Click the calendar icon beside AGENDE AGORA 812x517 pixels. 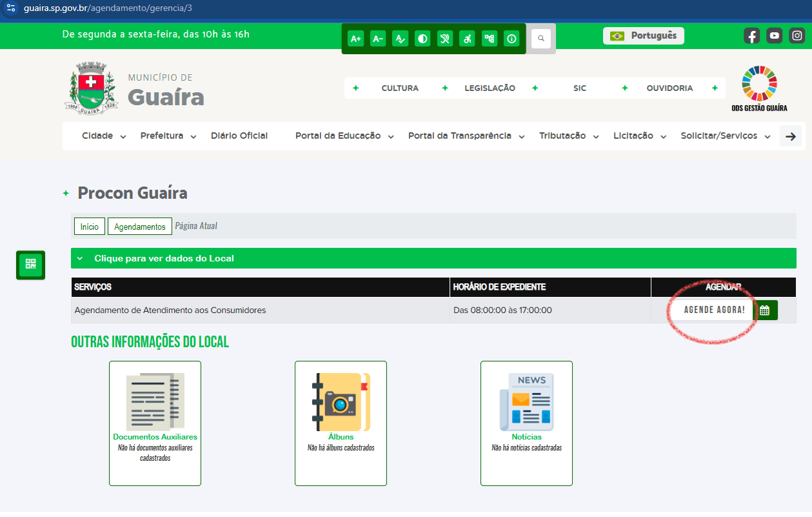[765, 310]
